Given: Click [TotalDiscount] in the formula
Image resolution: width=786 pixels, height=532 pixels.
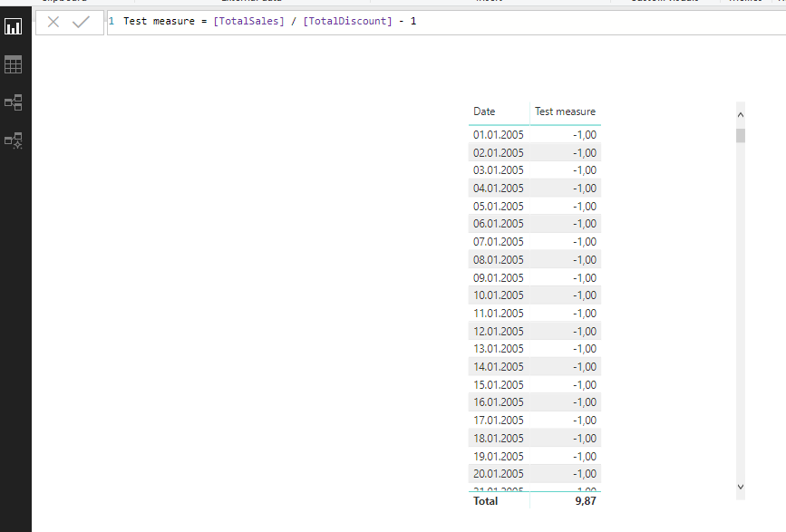Looking at the screenshot, I should click(347, 21).
